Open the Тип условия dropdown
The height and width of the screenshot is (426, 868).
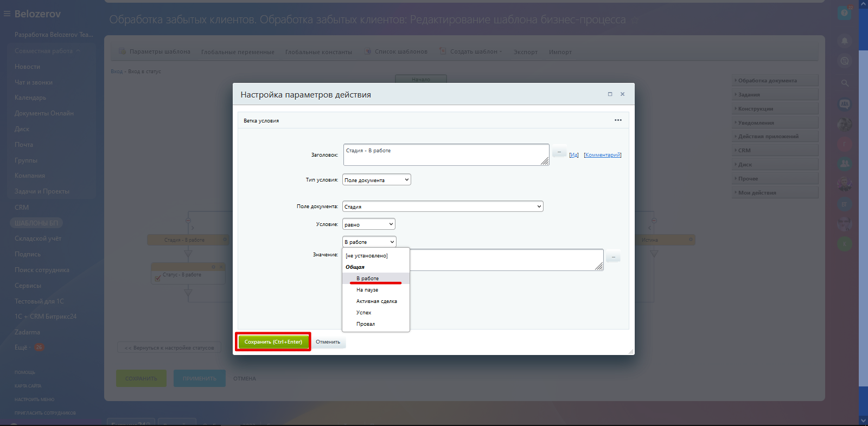click(x=376, y=180)
